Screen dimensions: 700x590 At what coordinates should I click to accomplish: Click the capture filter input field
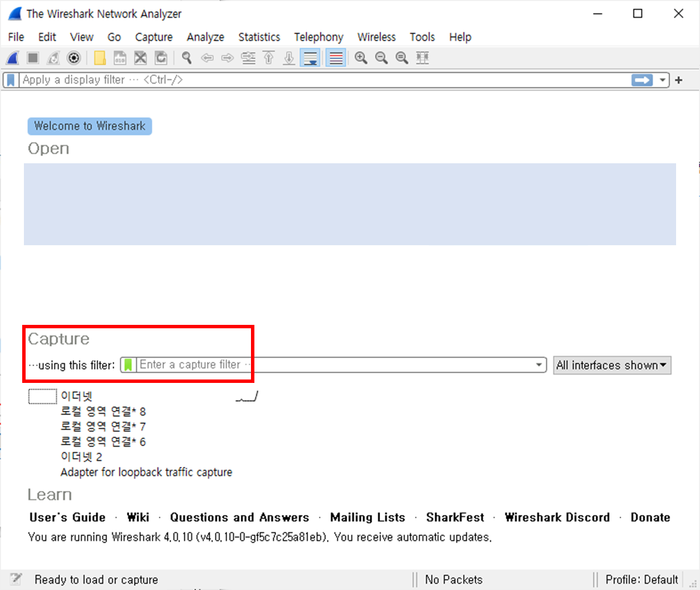coord(335,365)
